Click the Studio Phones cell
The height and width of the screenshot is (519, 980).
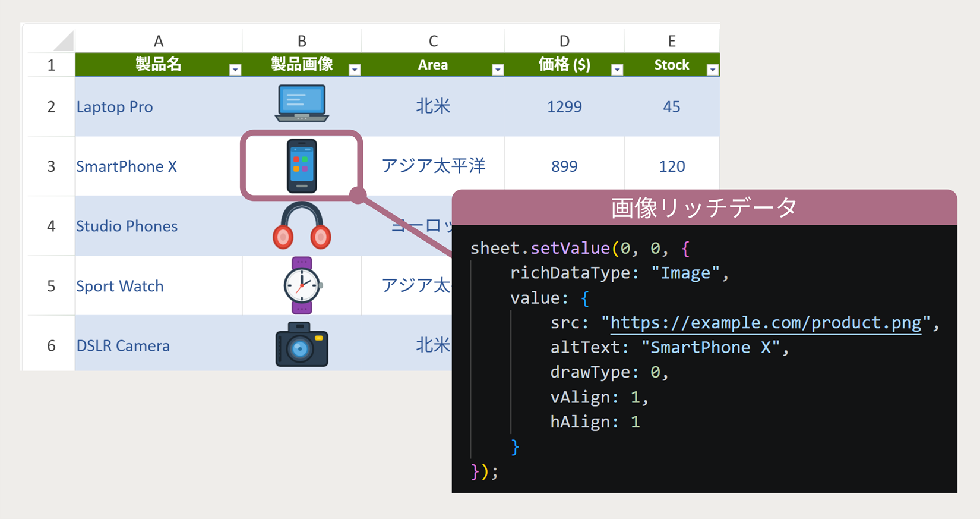pyautogui.click(x=159, y=226)
